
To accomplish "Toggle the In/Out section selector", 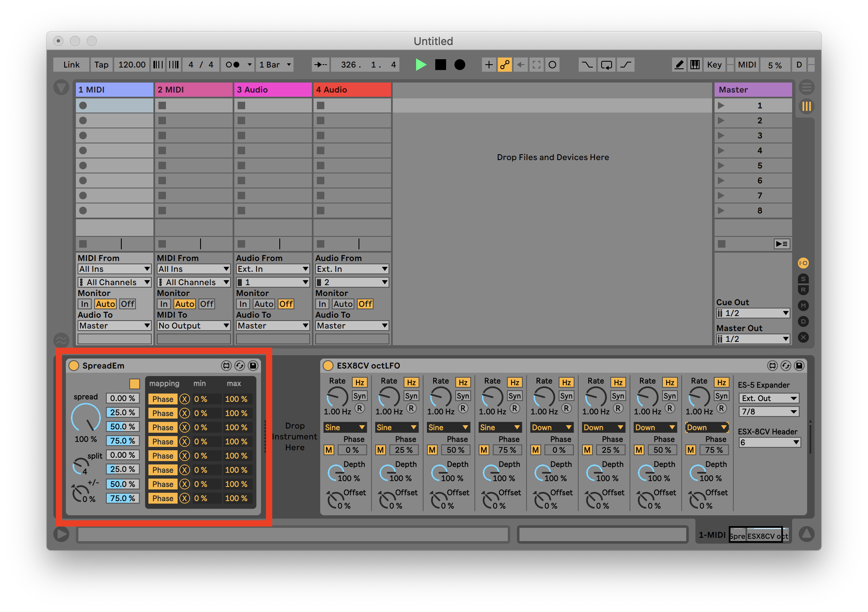I will click(803, 263).
